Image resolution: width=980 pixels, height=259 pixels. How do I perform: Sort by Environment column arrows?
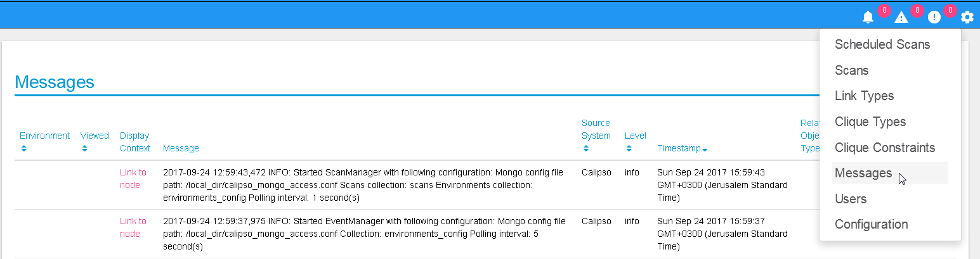point(24,148)
